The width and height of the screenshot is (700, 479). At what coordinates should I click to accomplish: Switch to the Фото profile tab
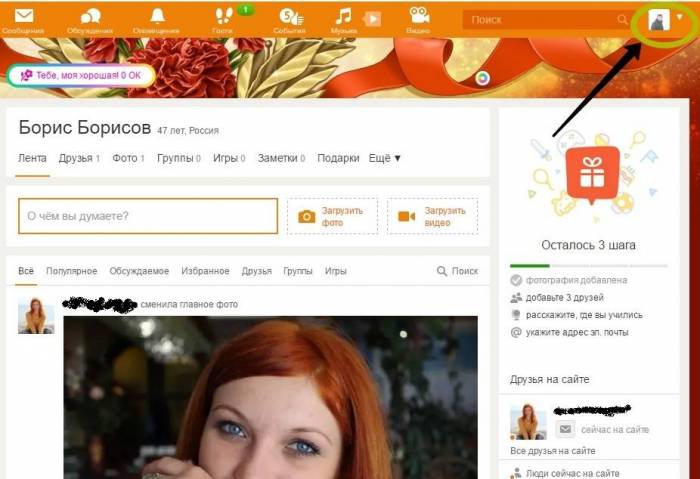point(128,158)
